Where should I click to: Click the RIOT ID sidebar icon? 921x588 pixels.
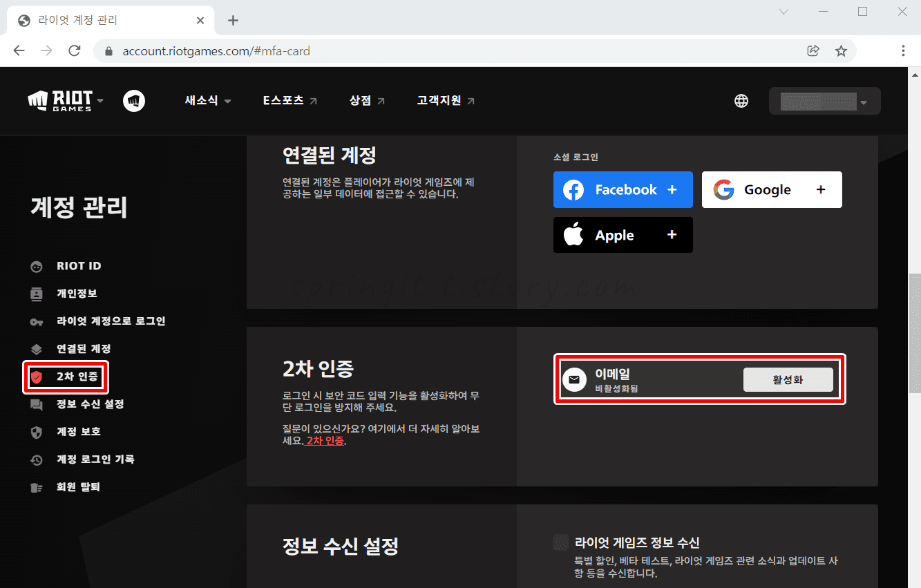[37, 267]
